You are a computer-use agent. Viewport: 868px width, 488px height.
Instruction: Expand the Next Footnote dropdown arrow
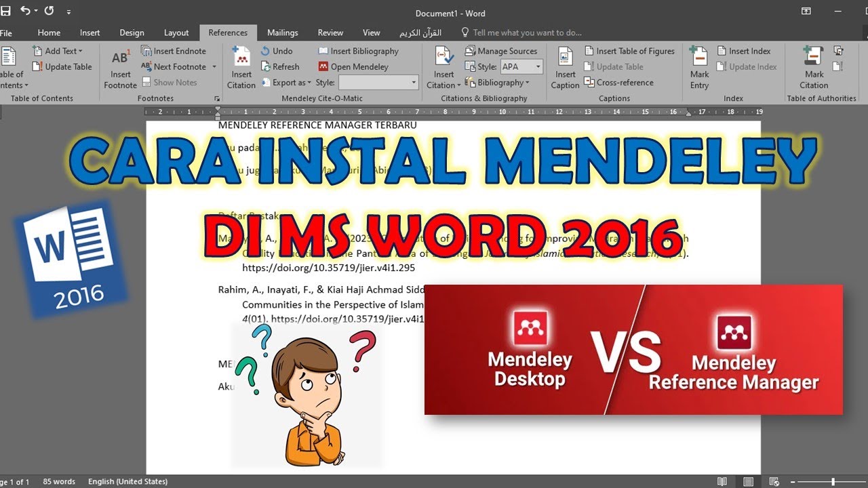click(x=214, y=66)
